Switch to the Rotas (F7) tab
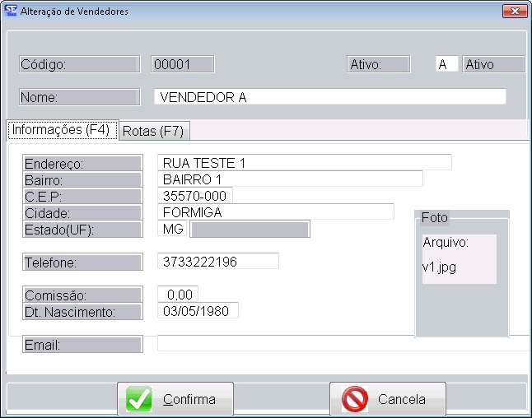Image resolution: width=532 pixels, height=418 pixels. tap(153, 131)
